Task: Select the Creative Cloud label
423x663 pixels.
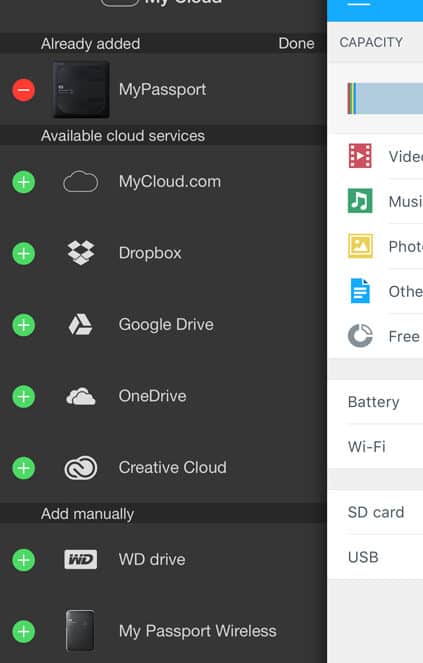Action: tap(173, 468)
